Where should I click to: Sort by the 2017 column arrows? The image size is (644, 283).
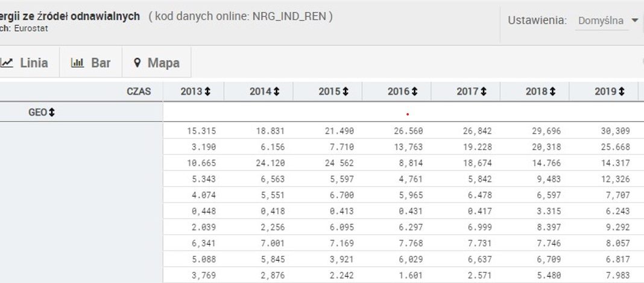484,92
